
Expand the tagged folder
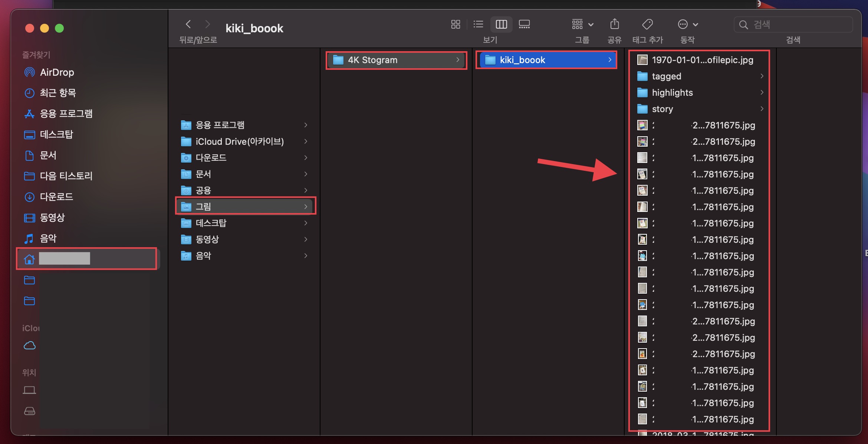click(667, 76)
